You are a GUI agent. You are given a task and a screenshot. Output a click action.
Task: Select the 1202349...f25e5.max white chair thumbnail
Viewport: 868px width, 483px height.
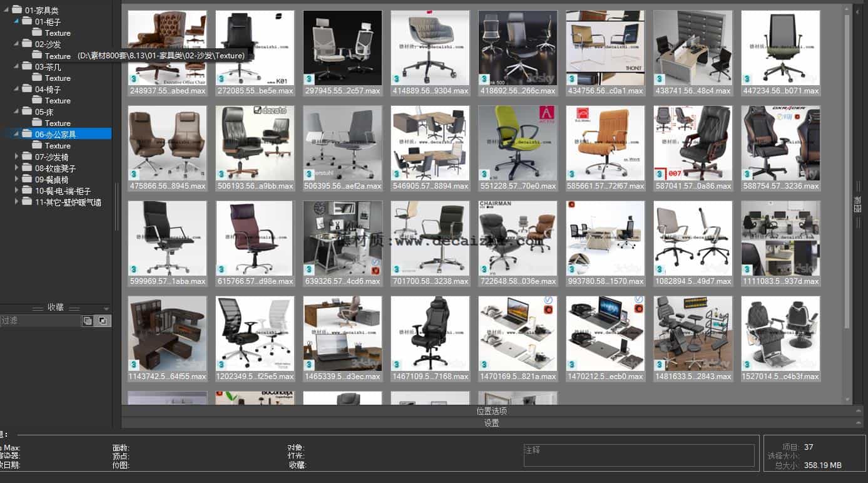coord(255,333)
